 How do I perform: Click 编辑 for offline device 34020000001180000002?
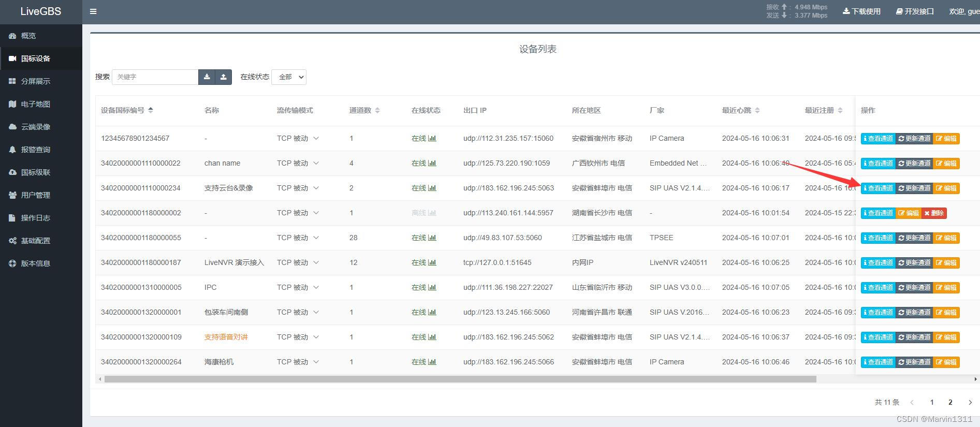pos(909,213)
